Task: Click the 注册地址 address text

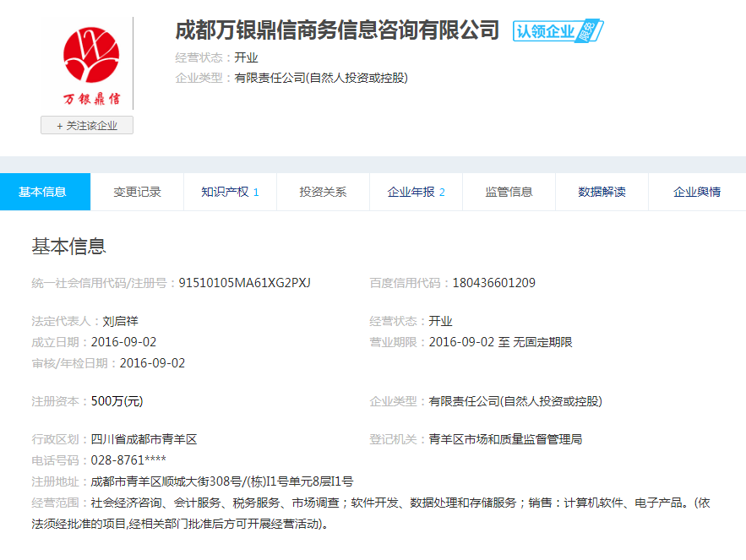Action: (221, 481)
